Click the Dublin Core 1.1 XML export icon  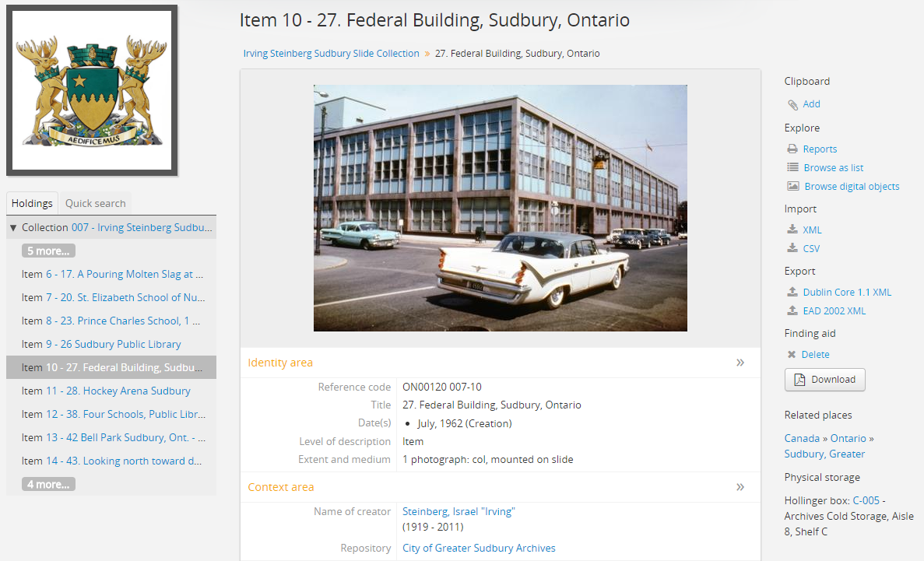pos(792,293)
